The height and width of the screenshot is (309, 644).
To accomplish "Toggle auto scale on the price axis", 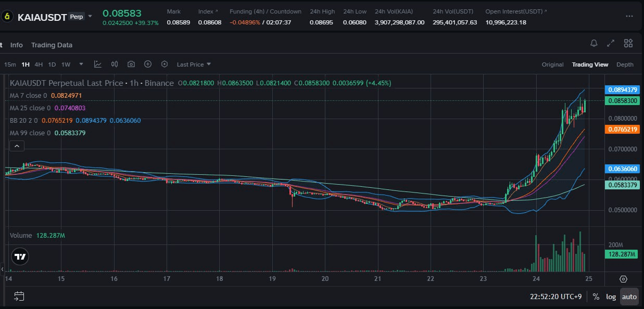I will (x=629, y=297).
